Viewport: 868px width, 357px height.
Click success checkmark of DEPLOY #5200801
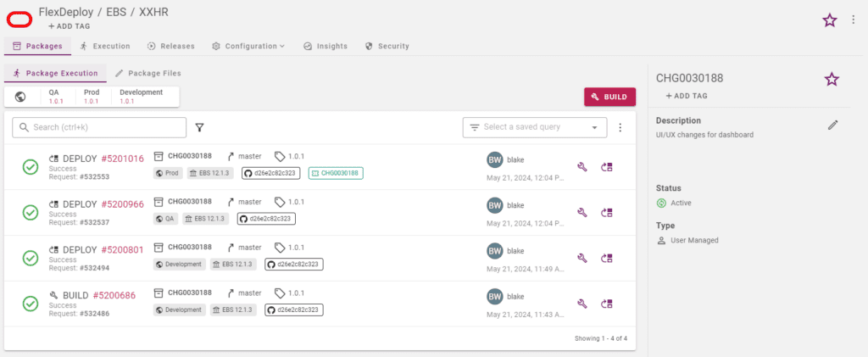pos(31,258)
